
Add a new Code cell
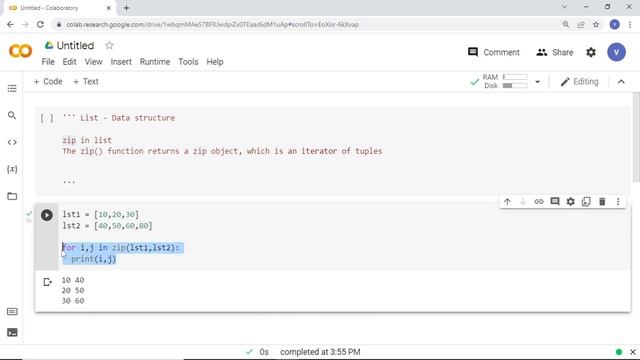[x=48, y=82]
